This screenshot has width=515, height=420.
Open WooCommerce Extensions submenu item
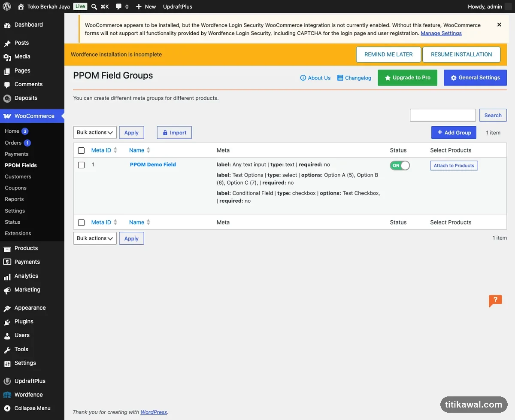pyautogui.click(x=18, y=234)
